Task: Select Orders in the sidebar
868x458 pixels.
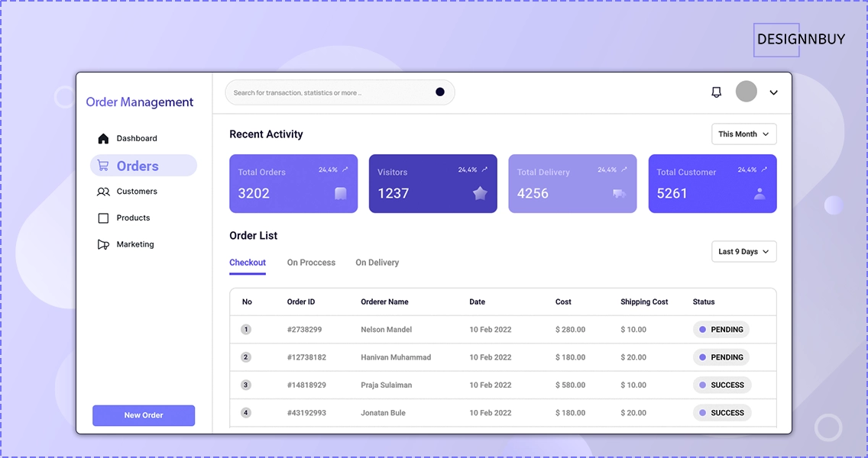Action: tap(144, 166)
